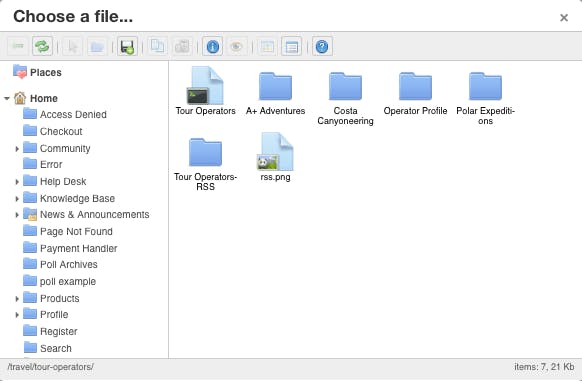This screenshot has height=381, width=582.
Task: Open the Search folder in tree
Action: click(47, 348)
